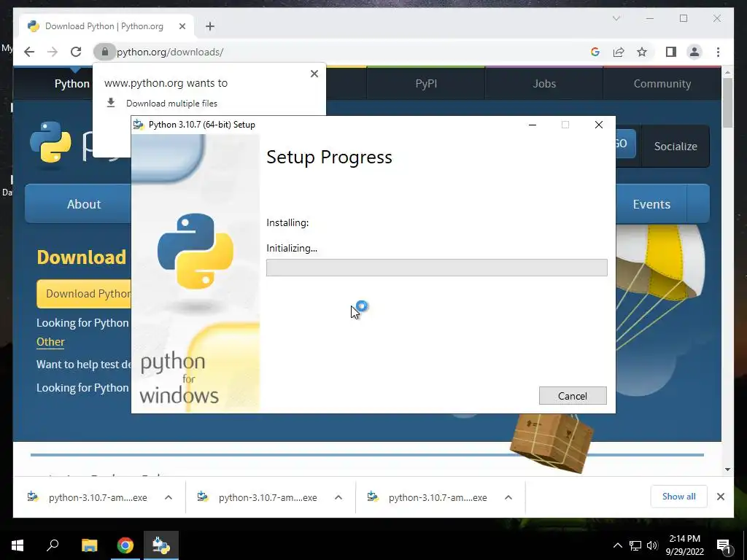Expand options for third downloaded exe

pos(508,497)
